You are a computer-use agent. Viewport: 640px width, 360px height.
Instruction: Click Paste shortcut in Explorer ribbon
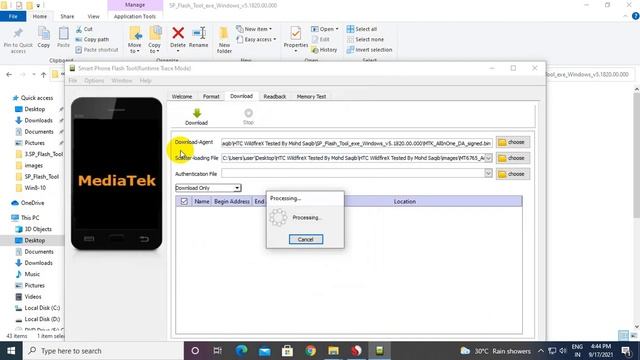[x=97, y=49]
